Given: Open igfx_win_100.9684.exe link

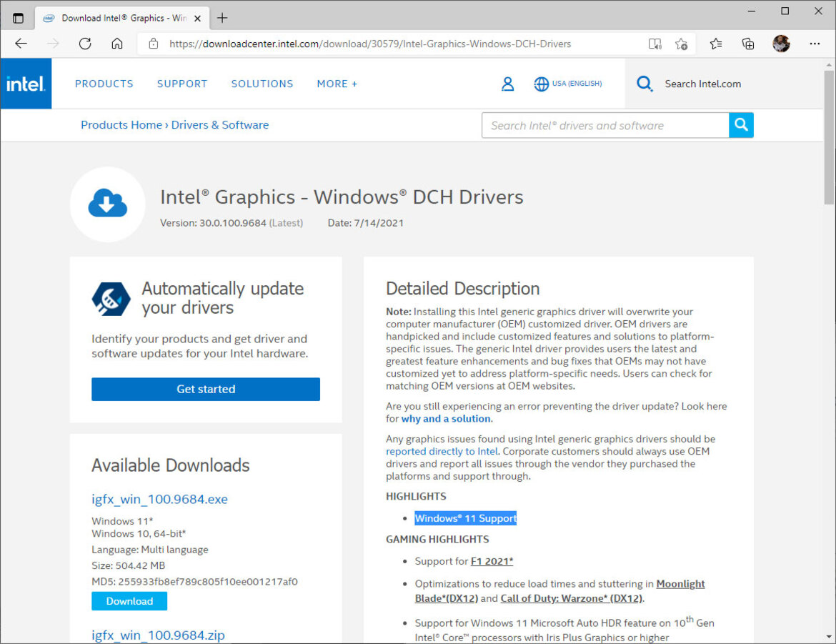Looking at the screenshot, I should 159,499.
